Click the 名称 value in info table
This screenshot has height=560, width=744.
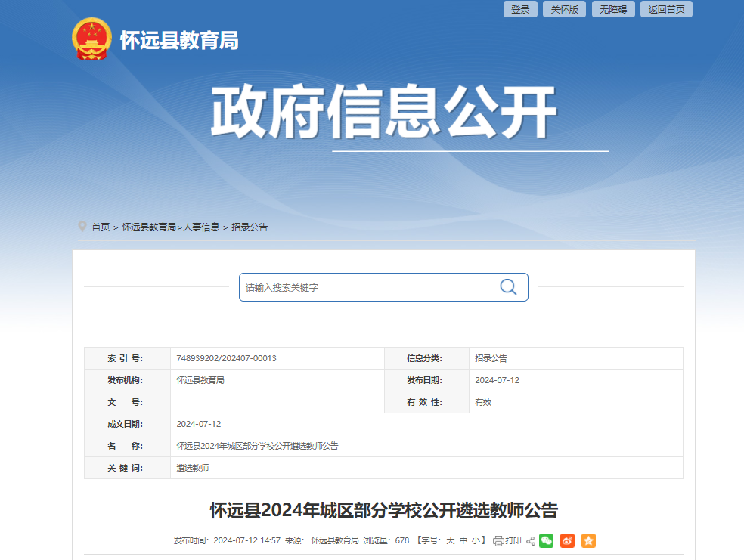coord(257,446)
